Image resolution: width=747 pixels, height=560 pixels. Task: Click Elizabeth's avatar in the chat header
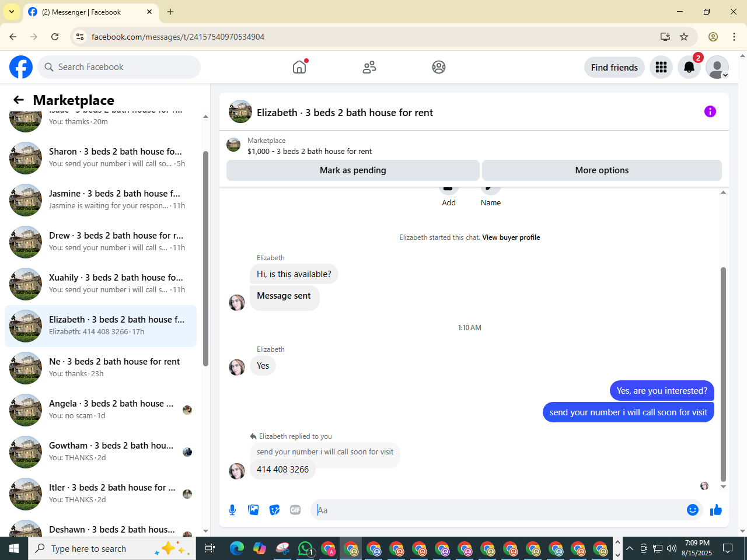[240, 111]
